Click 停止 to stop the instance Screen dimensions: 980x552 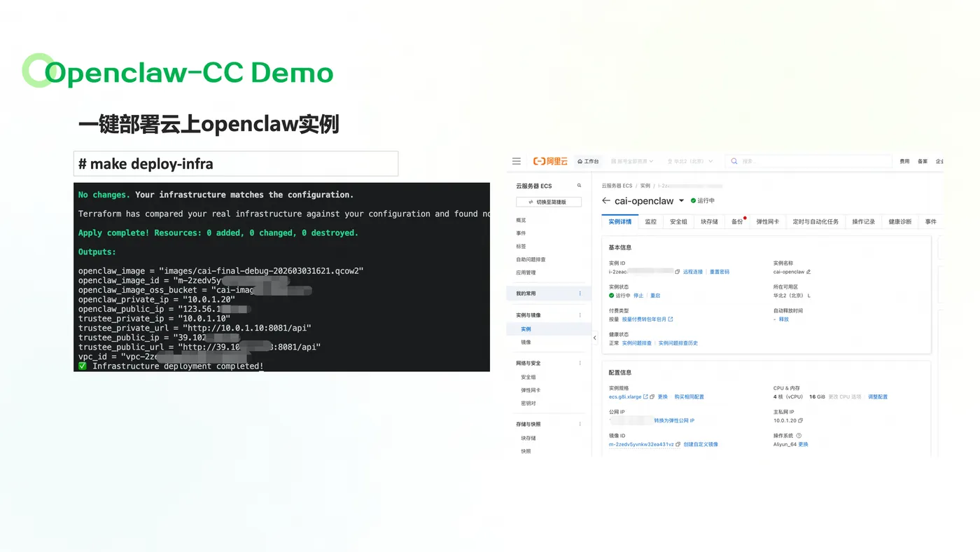pos(638,296)
